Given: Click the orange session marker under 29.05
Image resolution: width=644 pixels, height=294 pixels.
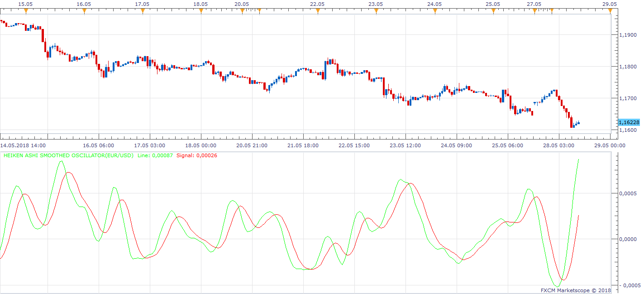Looking at the screenshot, I should (610, 11).
